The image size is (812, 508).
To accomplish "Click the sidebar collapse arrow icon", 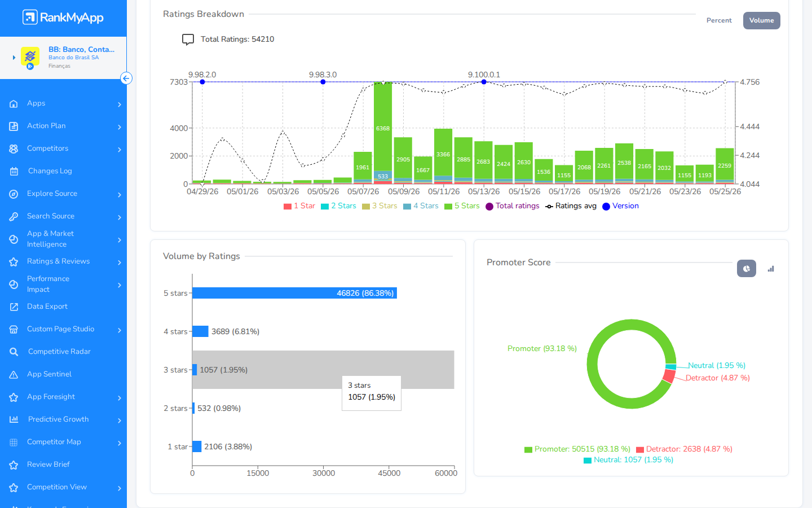I will 126,78.
